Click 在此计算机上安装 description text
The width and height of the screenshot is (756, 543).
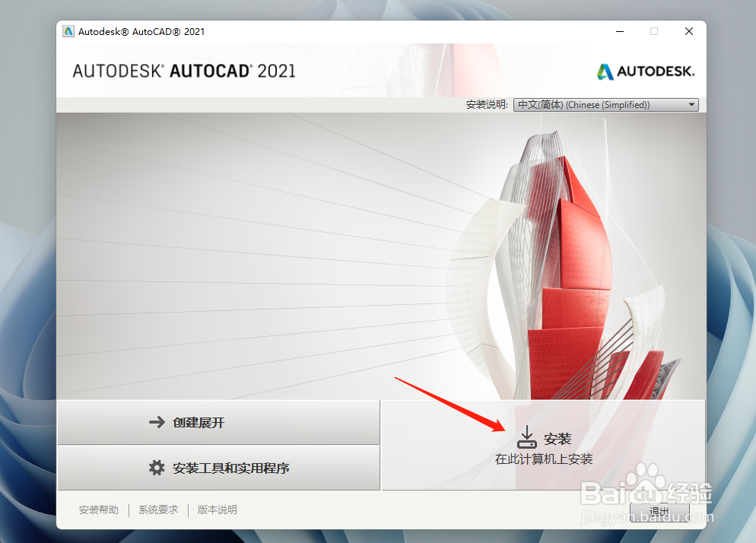pos(544,459)
